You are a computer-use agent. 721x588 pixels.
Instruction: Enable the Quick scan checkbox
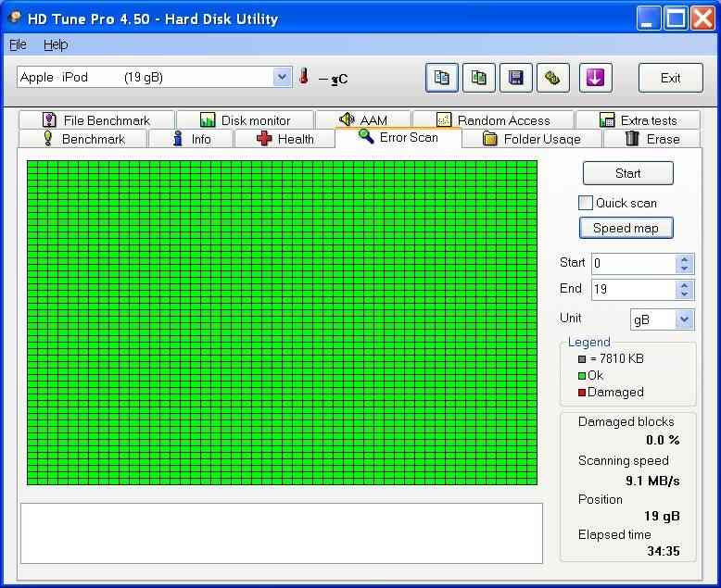[x=586, y=203]
